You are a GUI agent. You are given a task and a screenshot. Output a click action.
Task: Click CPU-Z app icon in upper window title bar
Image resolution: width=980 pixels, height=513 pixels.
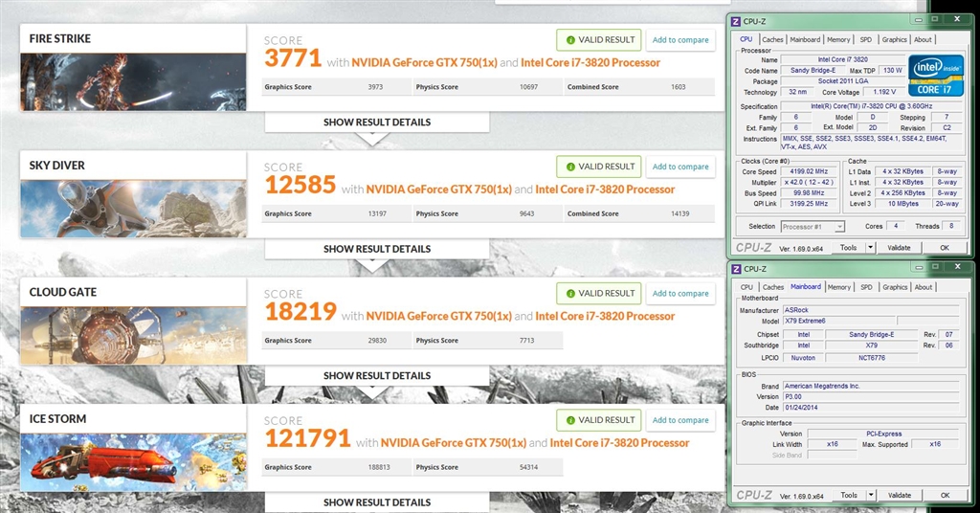point(736,21)
